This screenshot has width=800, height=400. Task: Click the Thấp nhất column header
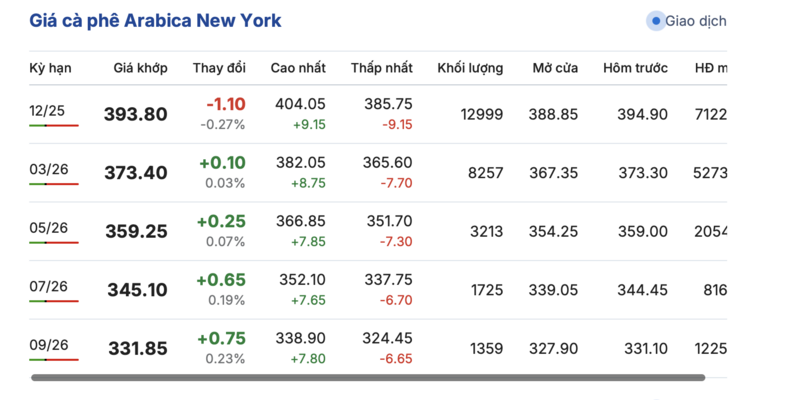coord(381,68)
